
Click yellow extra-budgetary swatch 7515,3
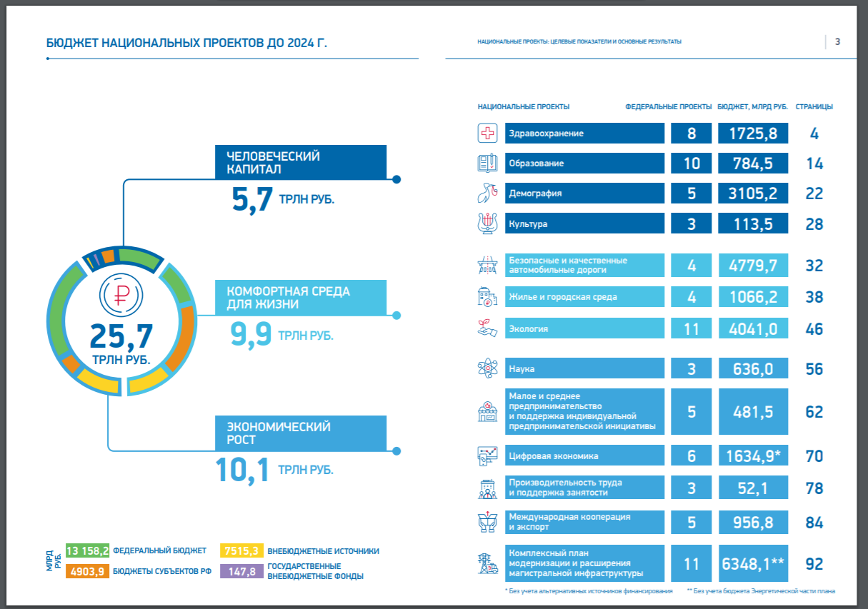click(x=241, y=551)
